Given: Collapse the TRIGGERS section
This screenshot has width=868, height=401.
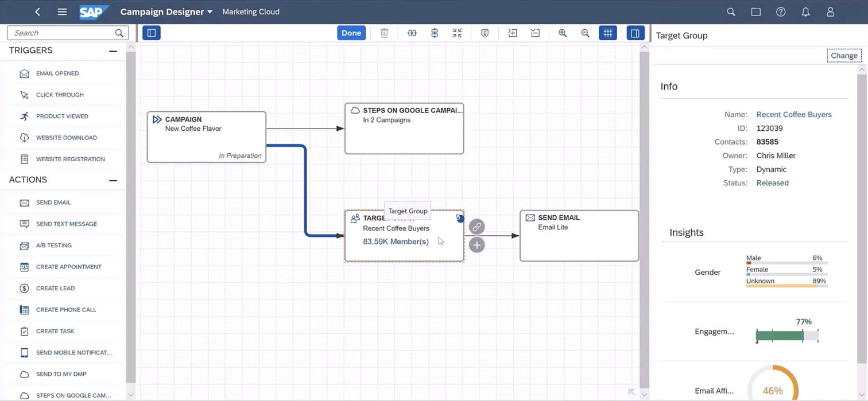Looking at the screenshot, I should click(x=113, y=50).
